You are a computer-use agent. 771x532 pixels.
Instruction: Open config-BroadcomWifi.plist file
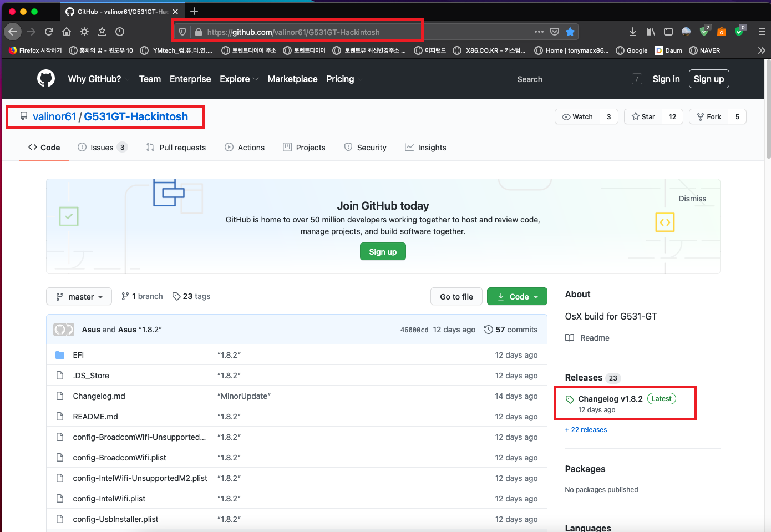click(119, 458)
